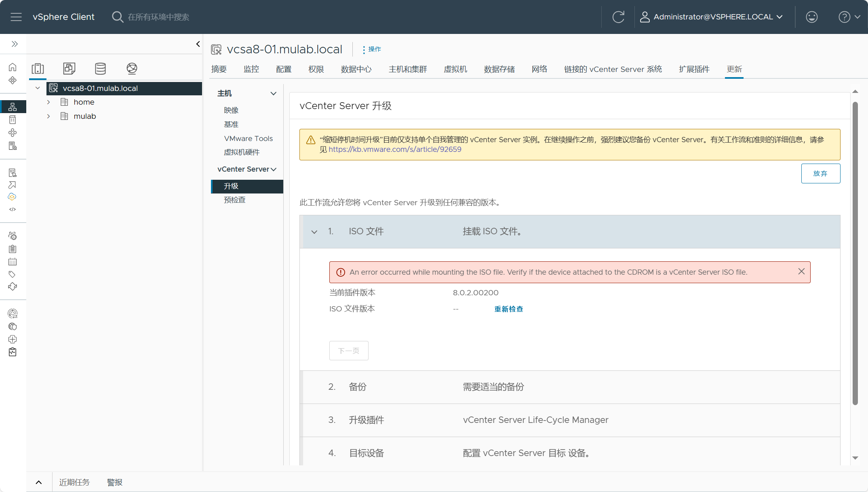The image size is (868, 492).
Task: Open Administration gear sidebar icon
Action: click(13, 236)
